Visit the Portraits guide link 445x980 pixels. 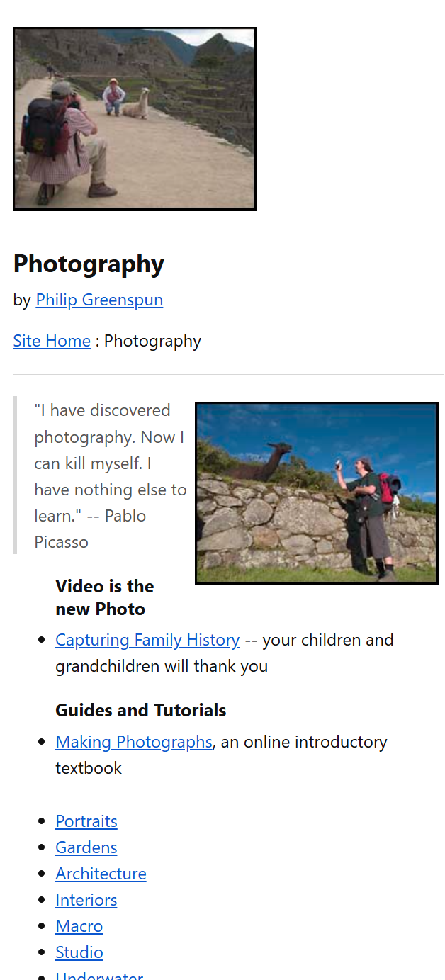(x=86, y=821)
